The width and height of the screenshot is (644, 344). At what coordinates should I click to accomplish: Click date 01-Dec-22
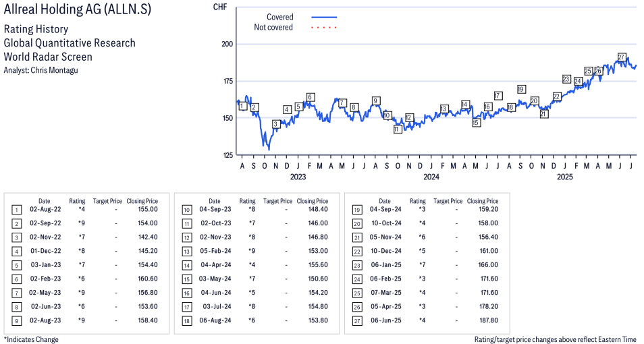(46, 251)
